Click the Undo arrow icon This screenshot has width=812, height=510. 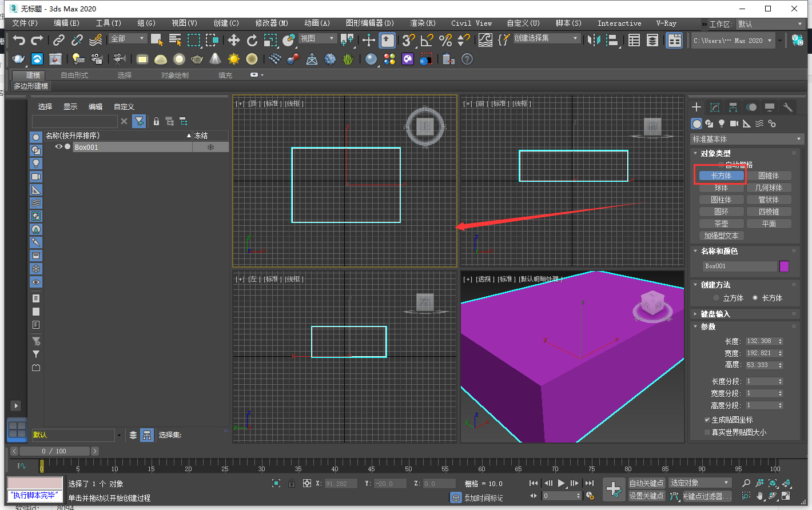(19, 40)
